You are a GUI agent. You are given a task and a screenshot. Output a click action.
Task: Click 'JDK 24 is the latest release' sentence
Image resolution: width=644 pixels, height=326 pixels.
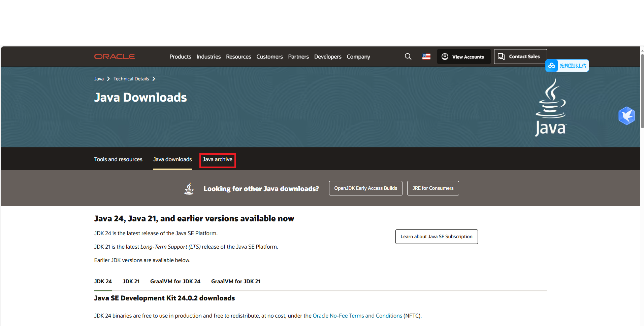[x=156, y=233]
